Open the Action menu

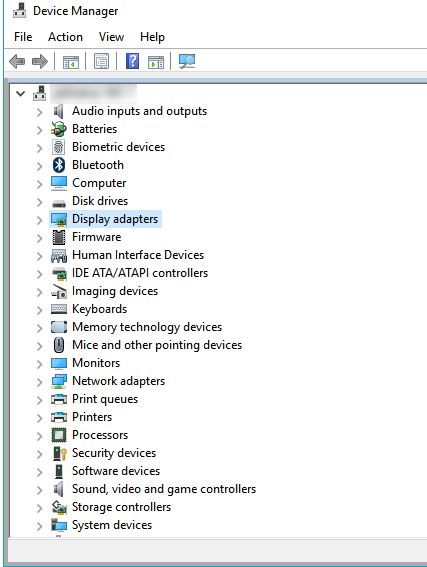tap(65, 37)
